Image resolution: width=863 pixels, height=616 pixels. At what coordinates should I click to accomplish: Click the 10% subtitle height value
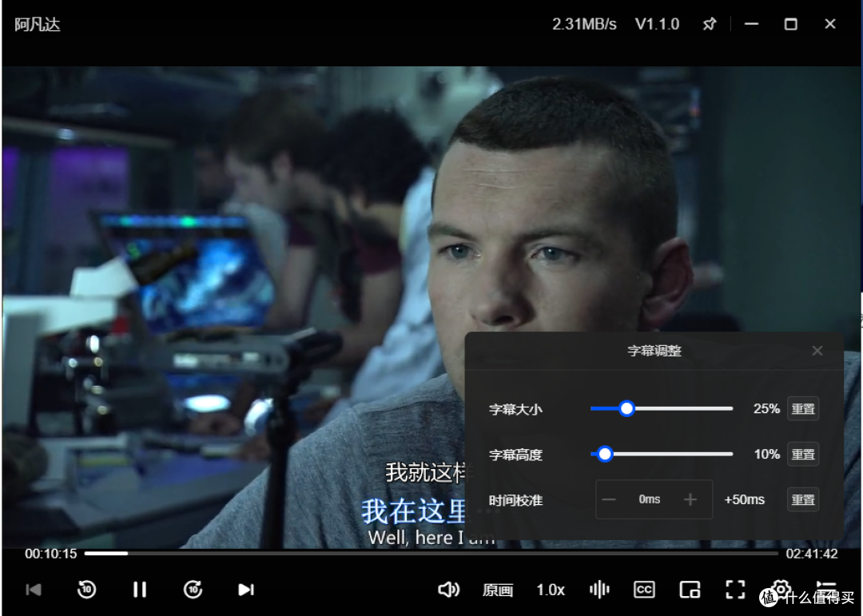tap(766, 454)
